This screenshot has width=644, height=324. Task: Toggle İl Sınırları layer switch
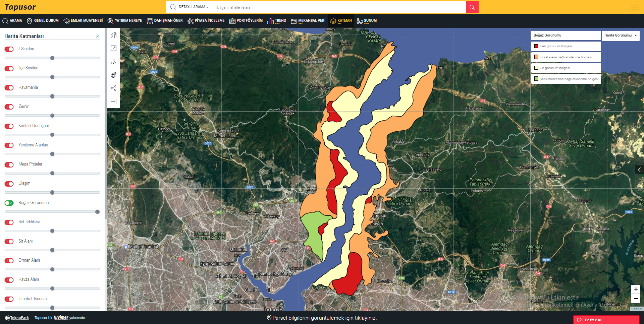click(x=9, y=49)
